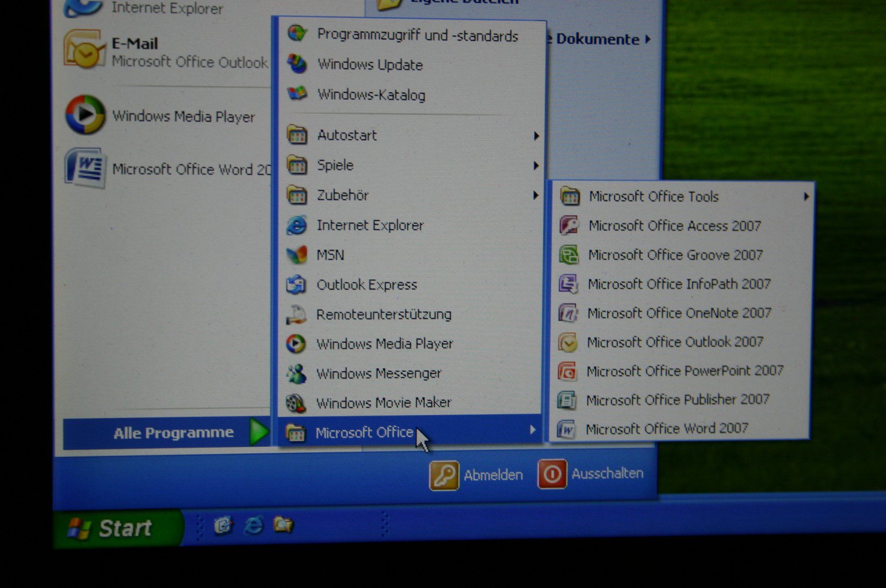Choose the Windows Movie Maker entry
Image resolution: width=886 pixels, height=588 pixels.
410,403
